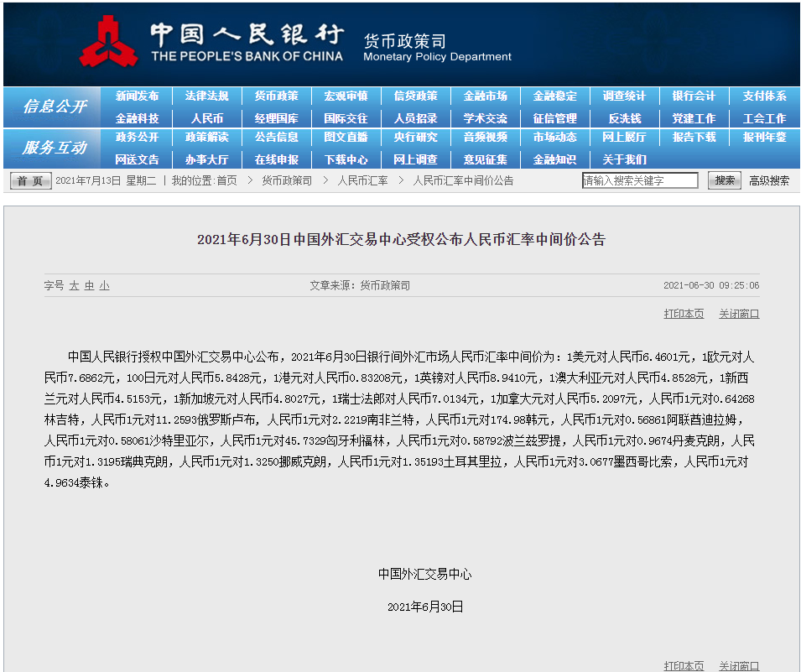Go to 征信管理 section

(554, 118)
